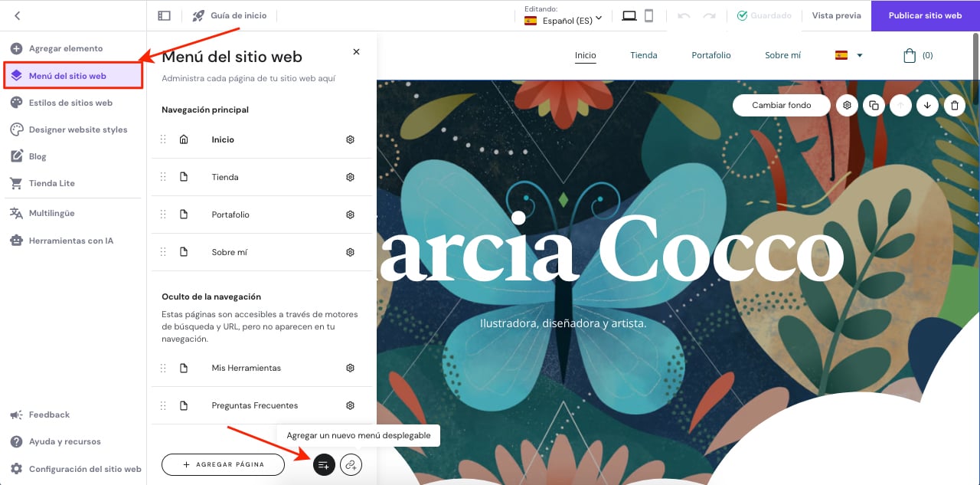Click the Cambiar fondo background button

point(781,105)
